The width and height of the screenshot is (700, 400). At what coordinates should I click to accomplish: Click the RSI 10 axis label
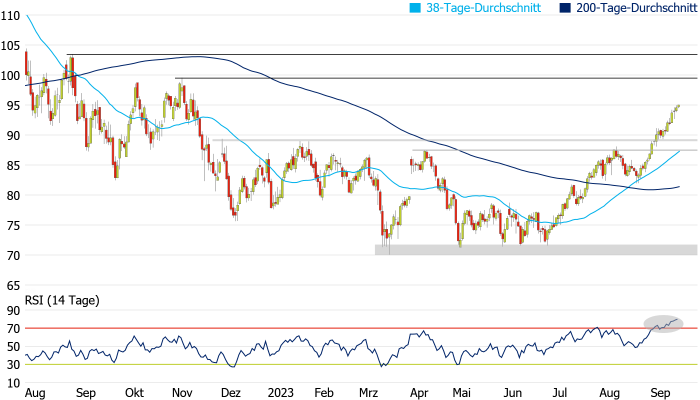12,383
